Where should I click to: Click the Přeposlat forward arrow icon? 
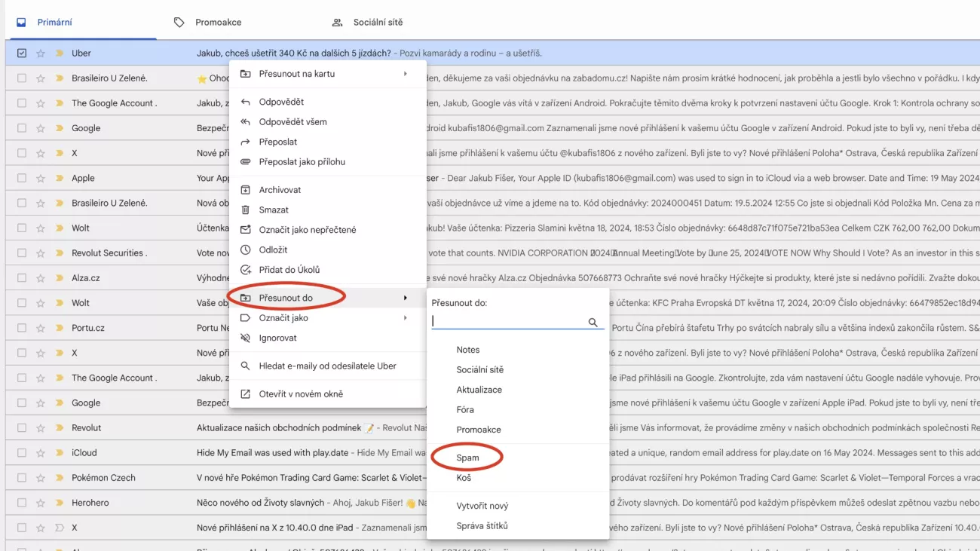coord(245,142)
